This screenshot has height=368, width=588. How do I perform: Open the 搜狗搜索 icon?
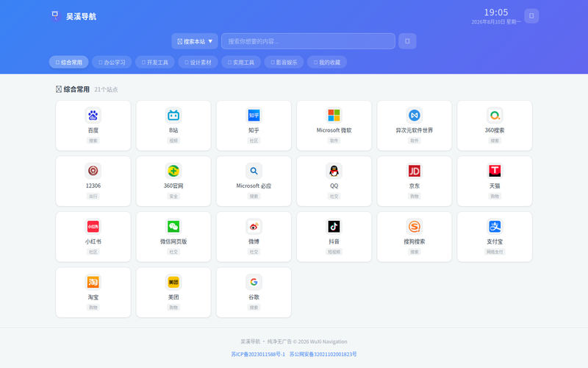(414, 227)
